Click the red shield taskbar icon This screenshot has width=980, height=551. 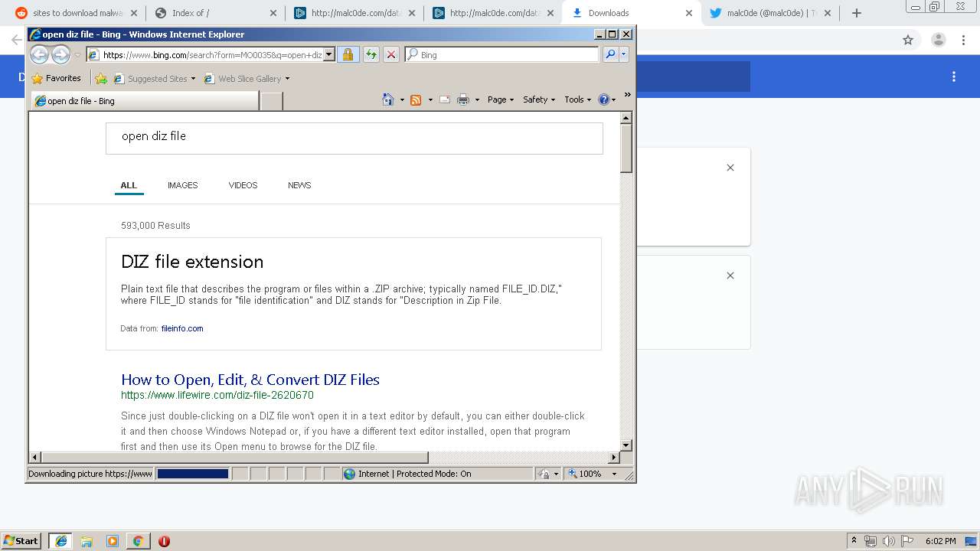coord(164,541)
